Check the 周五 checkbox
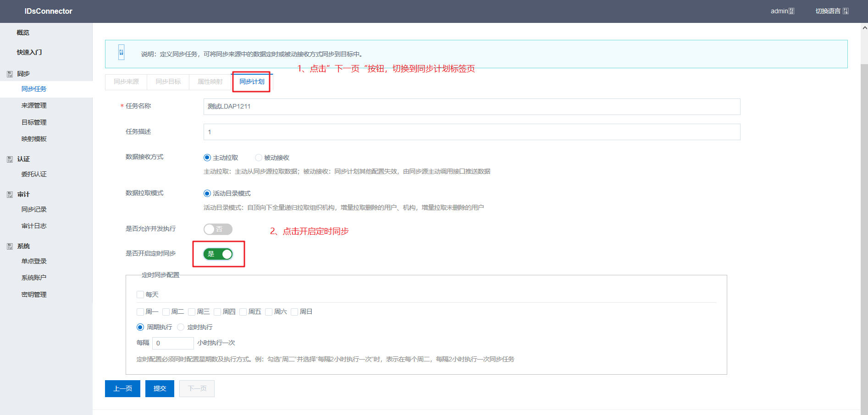The image size is (868, 415). tap(243, 312)
